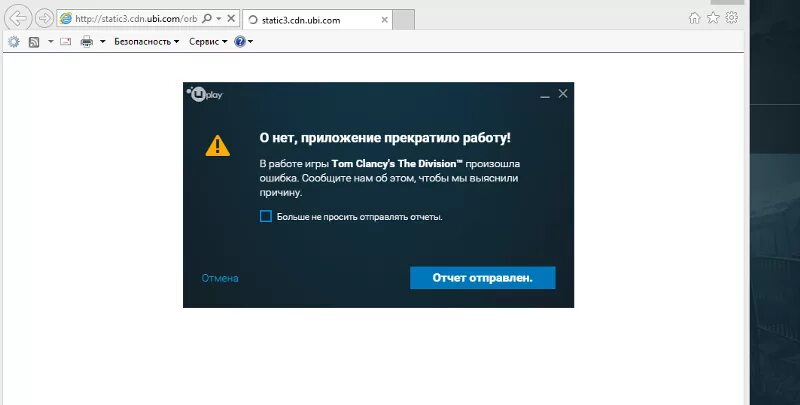The width and height of the screenshot is (800, 405).
Task: Click the read mail envelope icon
Action: pos(65,42)
